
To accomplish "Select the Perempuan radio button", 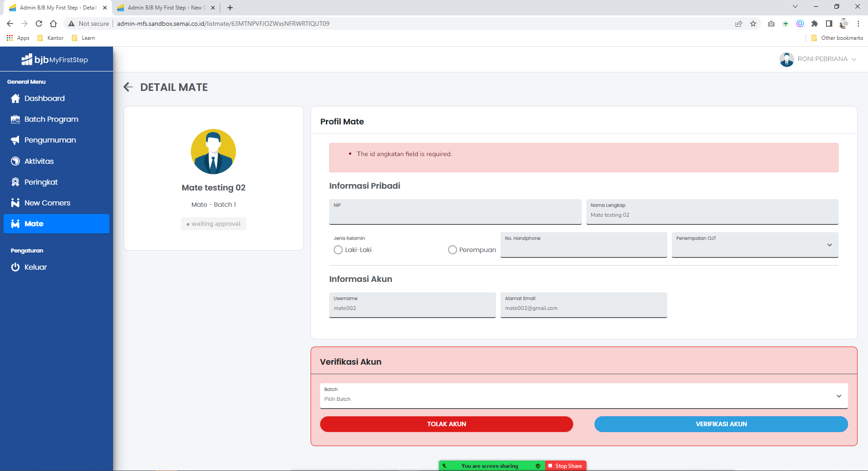I will [453, 250].
